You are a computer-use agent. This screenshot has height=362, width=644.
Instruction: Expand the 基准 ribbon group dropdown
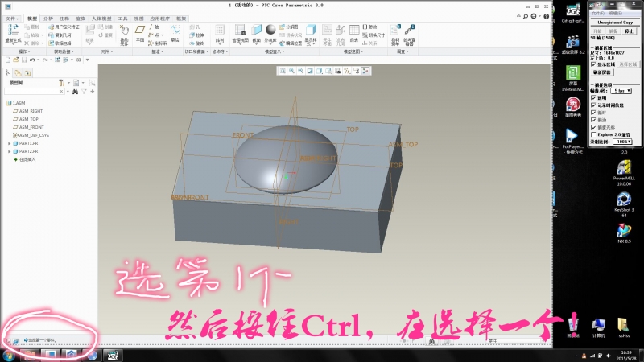point(157,51)
